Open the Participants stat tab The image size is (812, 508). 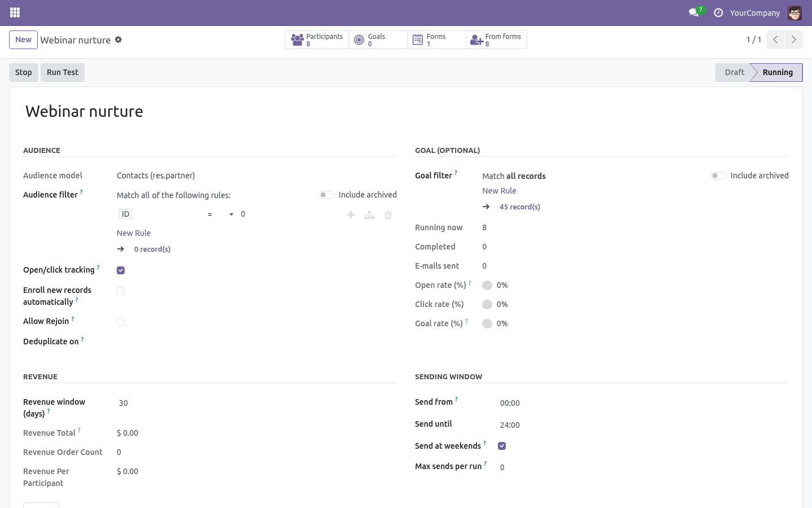click(317, 40)
